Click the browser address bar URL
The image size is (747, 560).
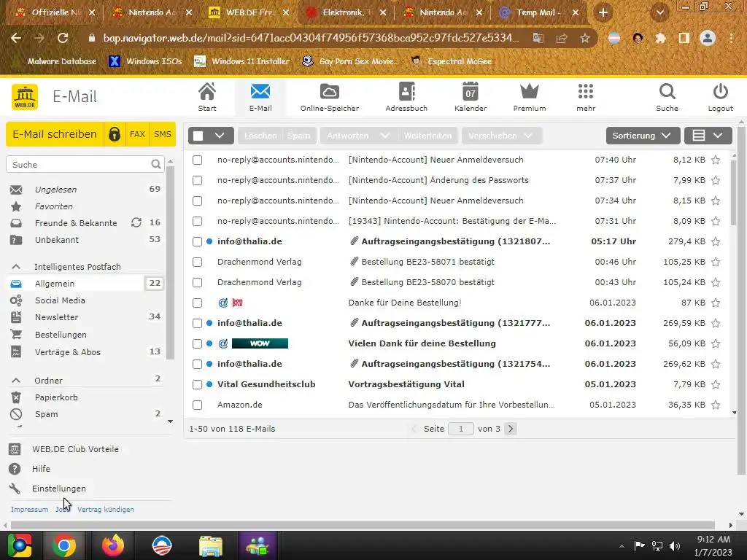pos(311,38)
